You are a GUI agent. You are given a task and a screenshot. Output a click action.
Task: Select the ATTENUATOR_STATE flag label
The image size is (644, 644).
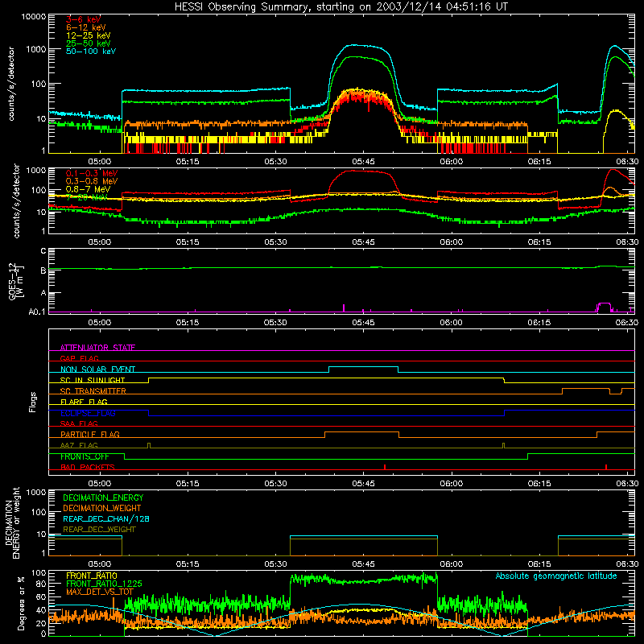coord(97,348)
